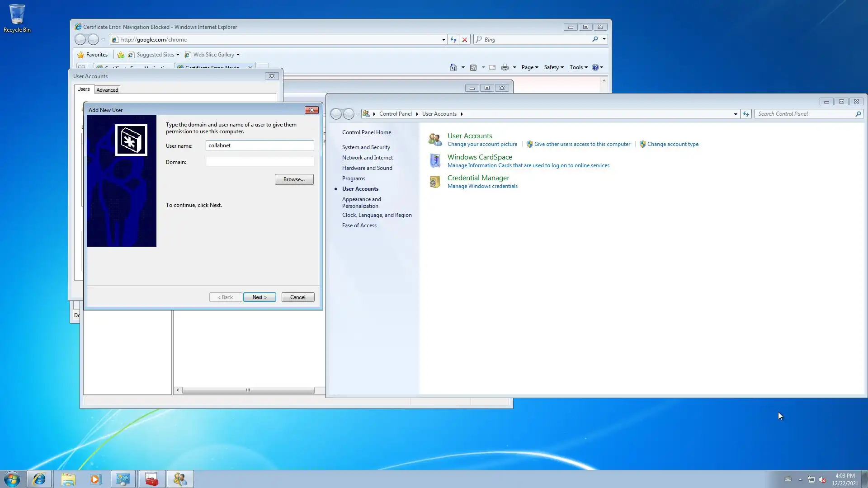Open Control Panel address bar history dropdown
868x488 pixels.
736,114
